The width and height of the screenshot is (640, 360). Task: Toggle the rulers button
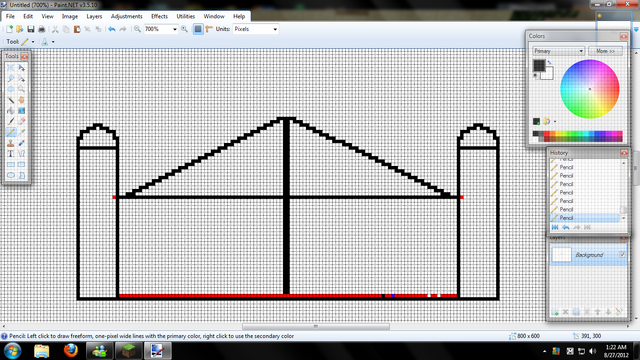[x=209, y=29]
